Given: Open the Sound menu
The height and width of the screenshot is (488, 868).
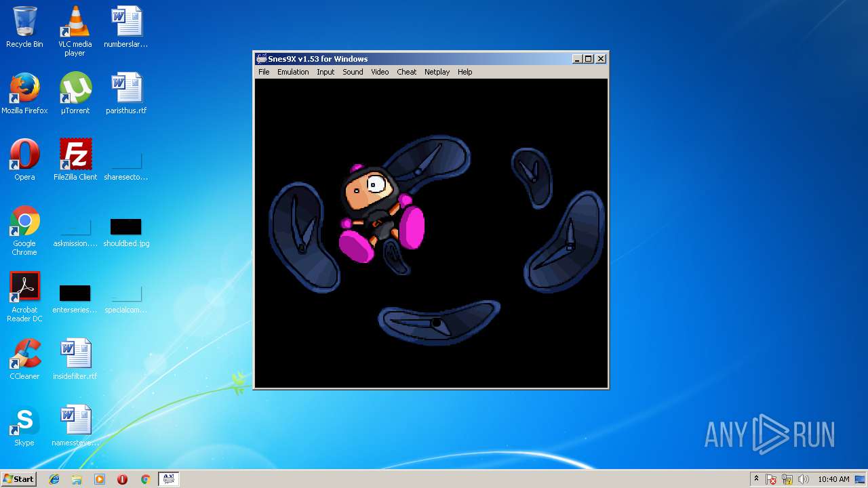Looking at the screenshot, I should [353, 72].
